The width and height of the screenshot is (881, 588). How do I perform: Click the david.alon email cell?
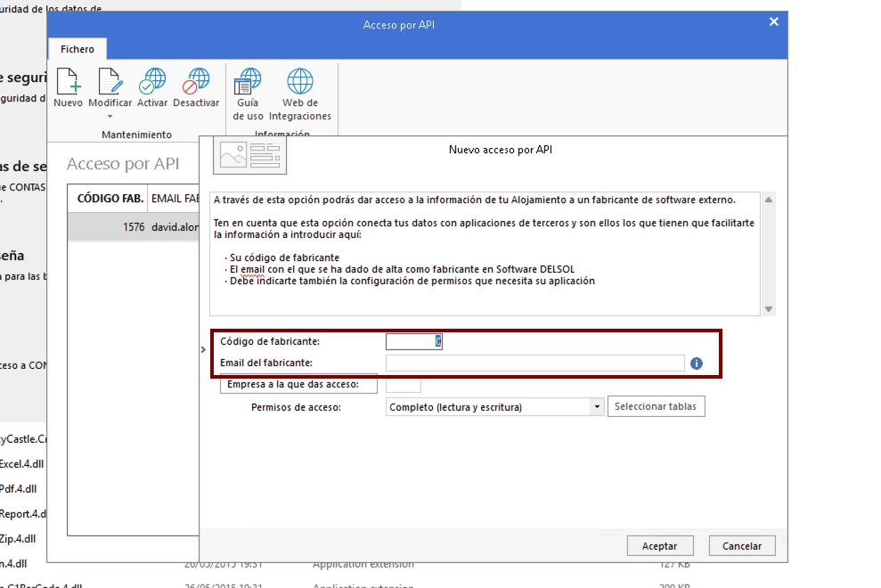(175, 227)
